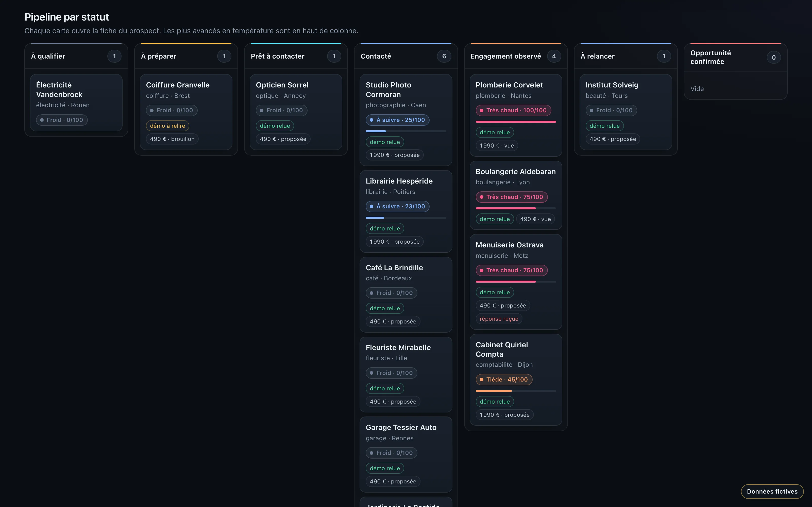Open the Café La Brindille card
Image resolution: width=812 pixels, height=507 pixels.
(406, 295)
